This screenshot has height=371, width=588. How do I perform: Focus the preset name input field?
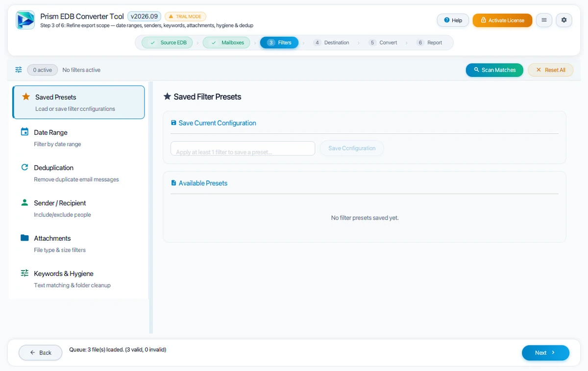point(243,148)
